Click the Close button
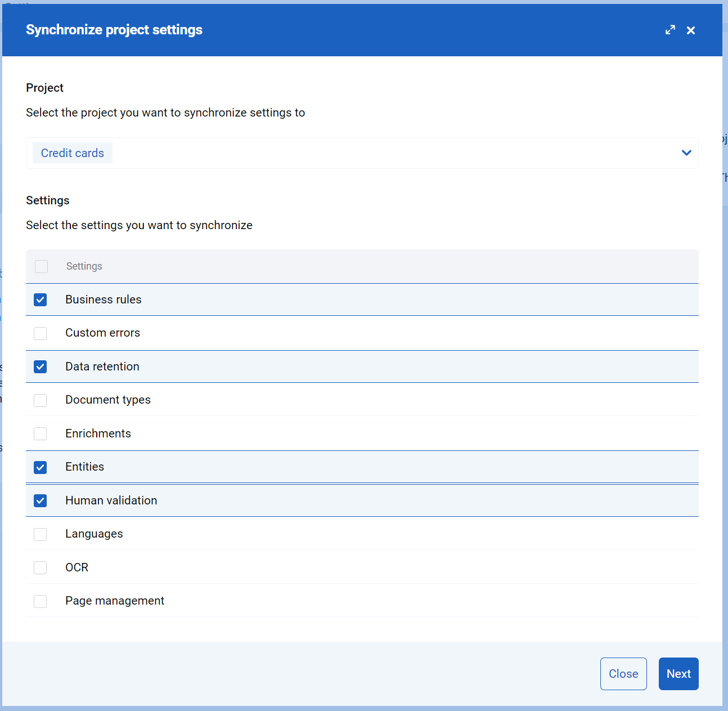 (623, 674)
